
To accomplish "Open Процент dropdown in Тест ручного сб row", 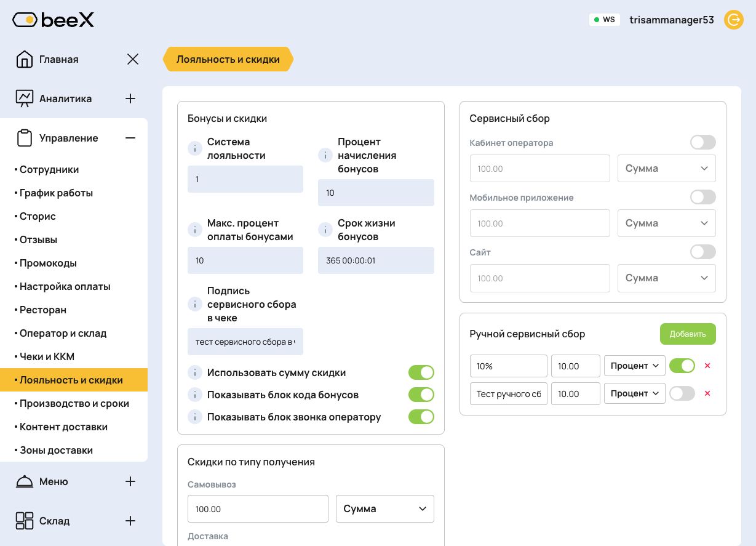I will coord(635,393).
